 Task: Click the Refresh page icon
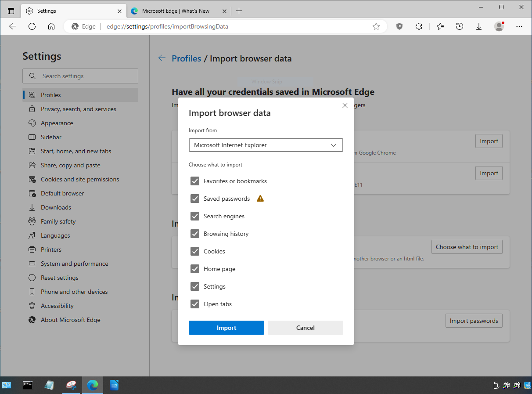click(32, 26)
